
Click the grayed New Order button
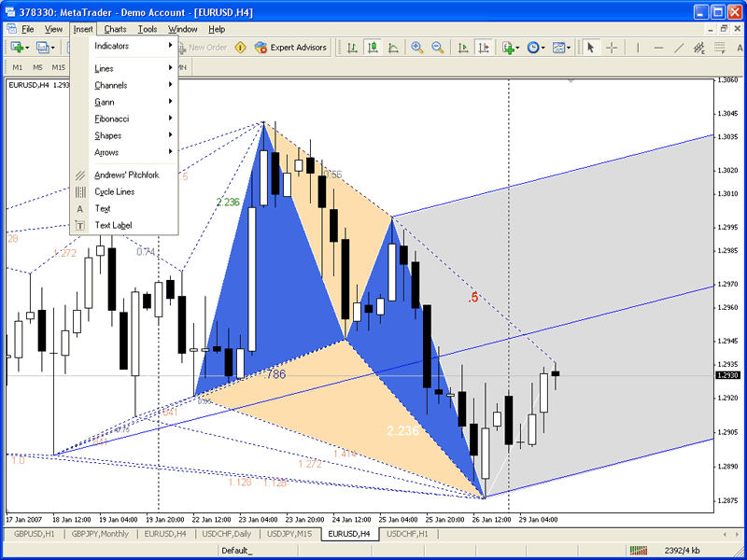203,48
